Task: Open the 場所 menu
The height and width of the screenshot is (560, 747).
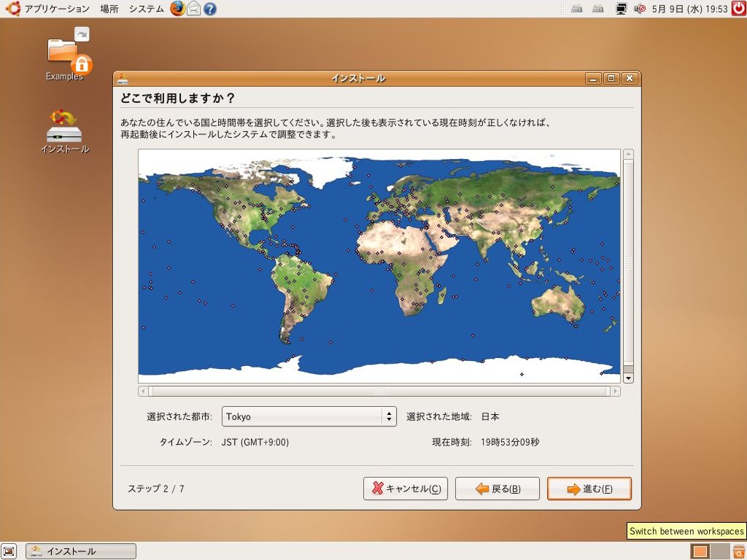Action: tap(109, 9)
